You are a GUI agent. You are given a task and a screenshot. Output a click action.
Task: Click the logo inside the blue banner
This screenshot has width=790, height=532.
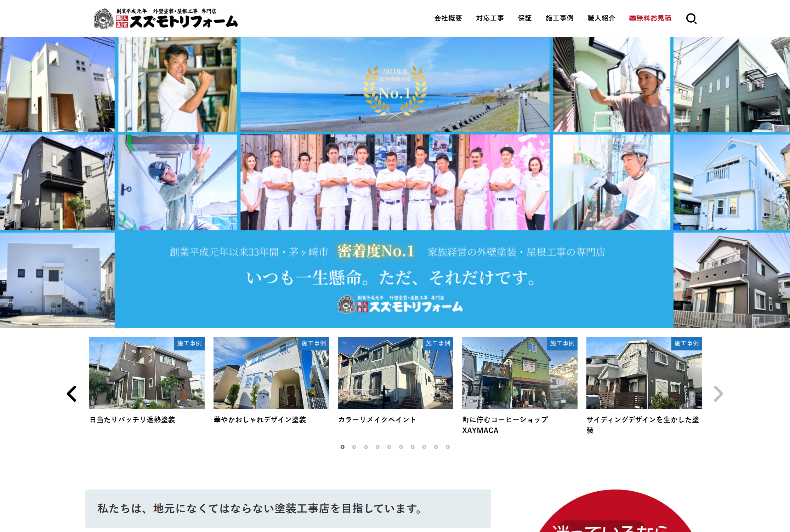click(400, 304)
